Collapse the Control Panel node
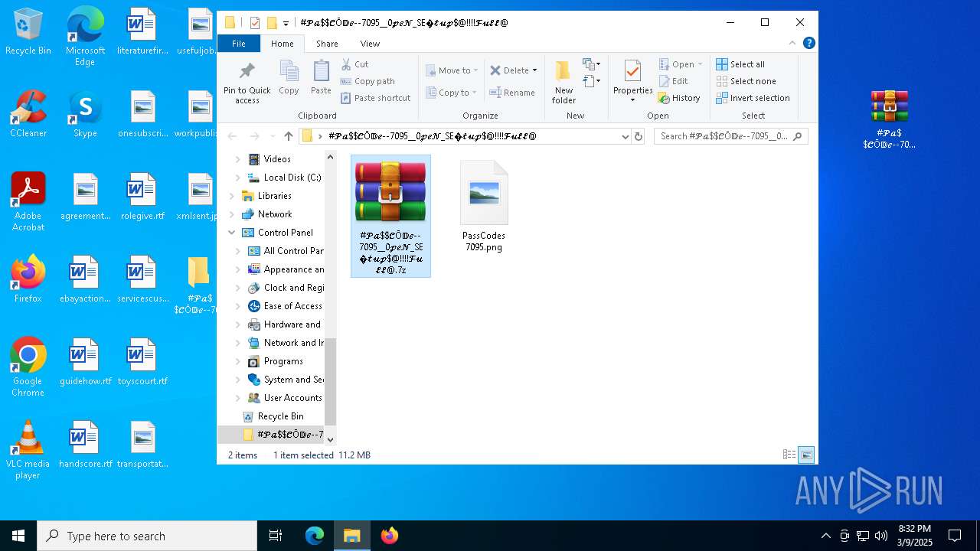 pyautogui.click(x=231, y=233)
